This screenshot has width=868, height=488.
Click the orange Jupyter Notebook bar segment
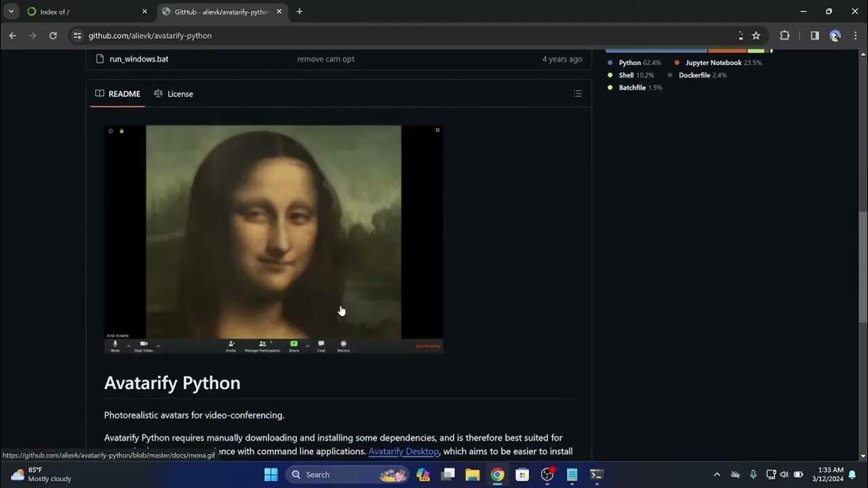[x=728, y=51]
